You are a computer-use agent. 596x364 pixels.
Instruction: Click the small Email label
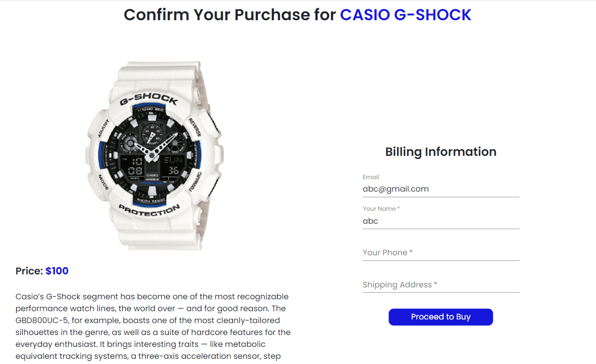[371, 177]
